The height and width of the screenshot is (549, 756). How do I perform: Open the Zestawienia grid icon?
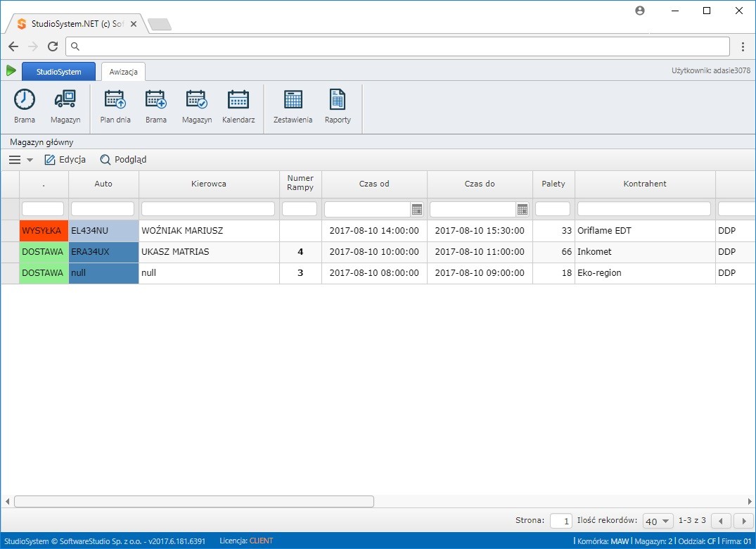(293, 99)
